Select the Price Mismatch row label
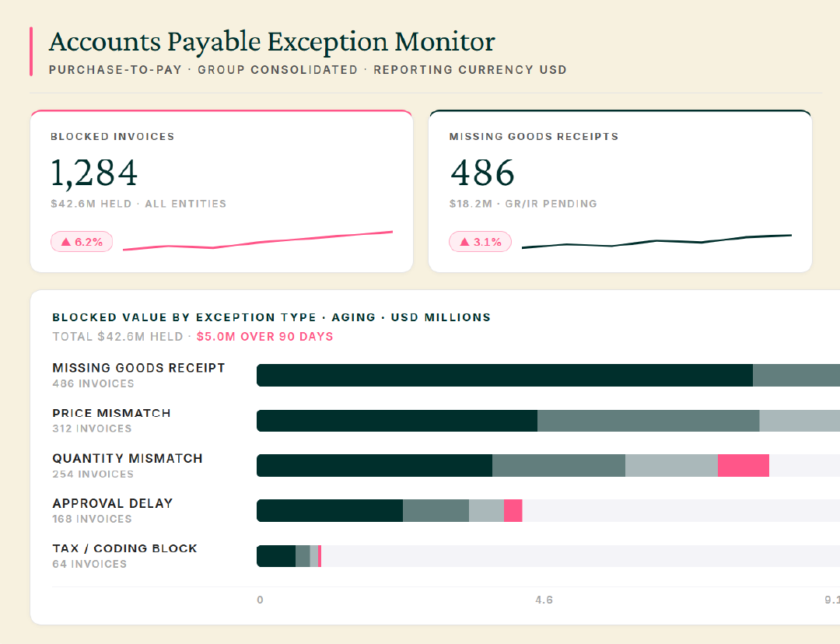The image size is (840, 644). tap(111, 413)
